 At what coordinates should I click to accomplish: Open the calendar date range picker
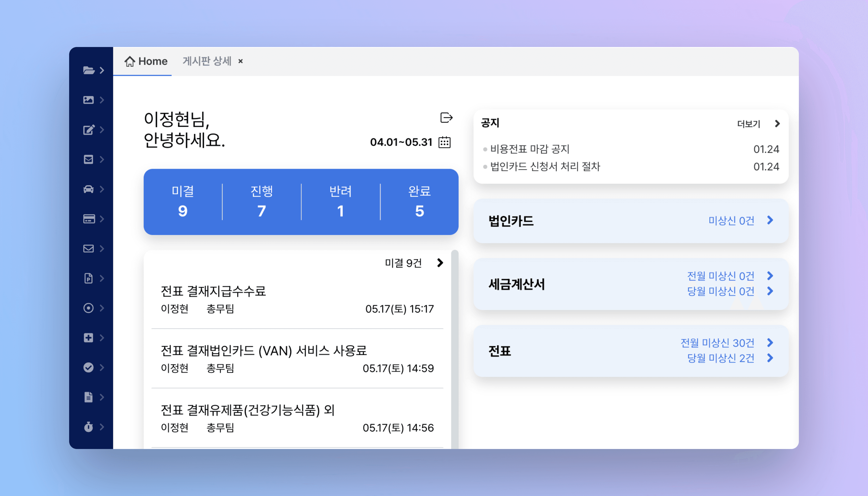click(444, 142)
